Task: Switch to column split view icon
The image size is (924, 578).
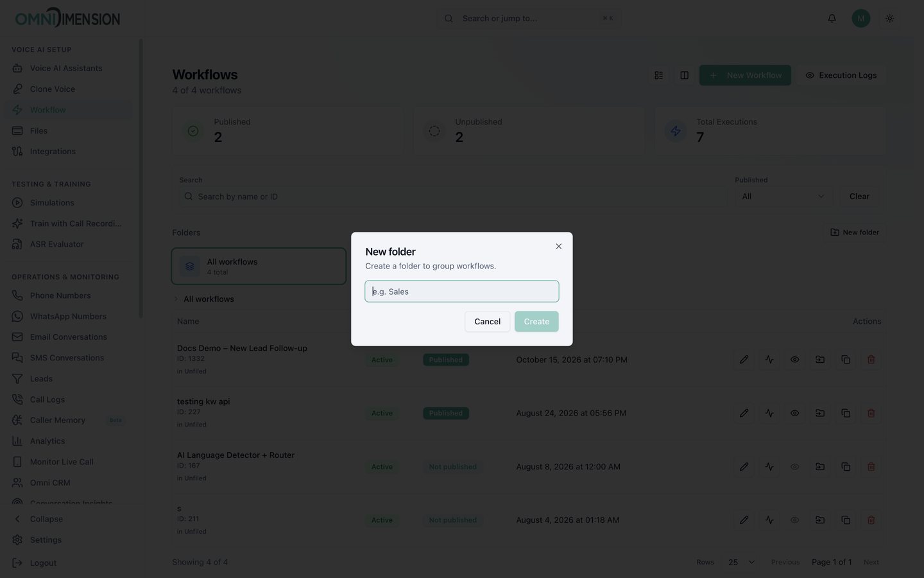Action: [x=684, y=75]
